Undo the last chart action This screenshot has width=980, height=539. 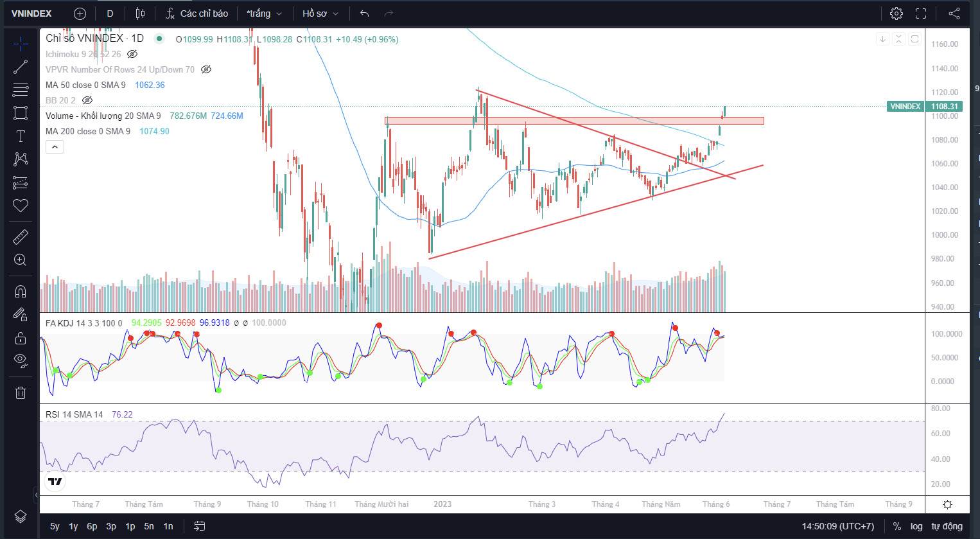[365, 13]
